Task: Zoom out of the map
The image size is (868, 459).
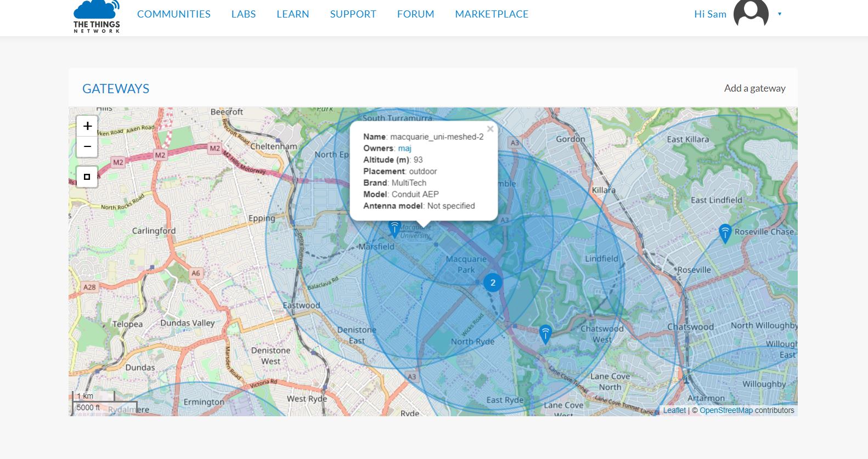Action: pos(87,147)
